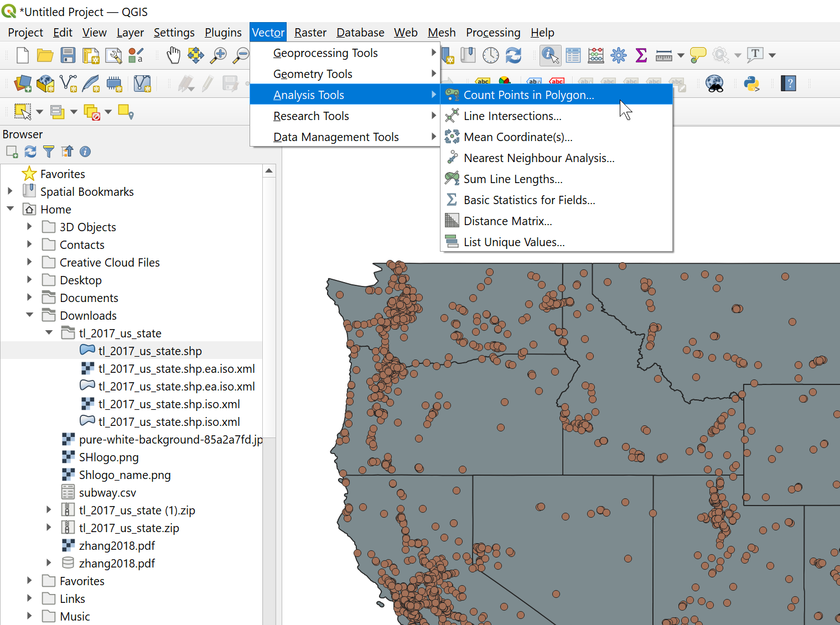Open the MetaSearch globe binoculars icon
This screenshot has width=840, height=625.
pyautogui.click(x=715, y=84)
